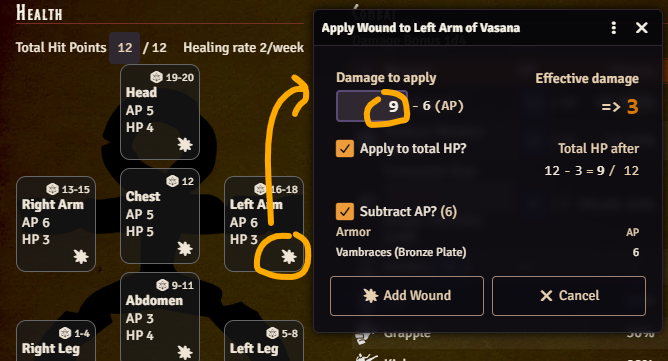This screenshot has width=668, height=361.
Task: Click the wound icon on Right Arm
Action: (81, 257)
